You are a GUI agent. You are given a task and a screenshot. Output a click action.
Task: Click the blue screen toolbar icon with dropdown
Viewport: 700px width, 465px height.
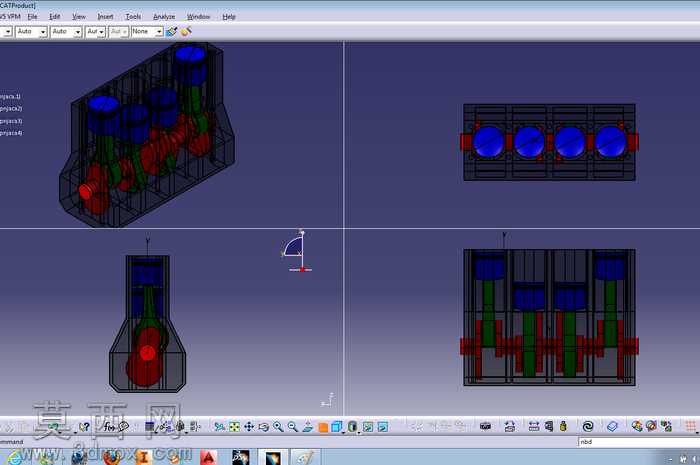pos(150,427)
